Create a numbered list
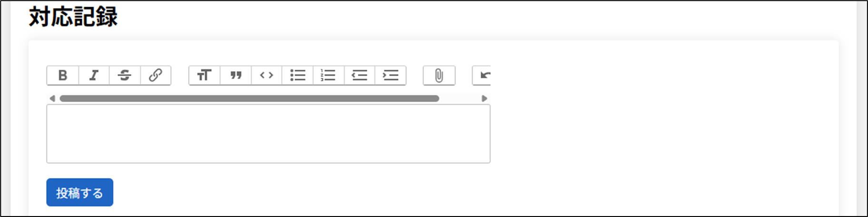 (328, 75)
